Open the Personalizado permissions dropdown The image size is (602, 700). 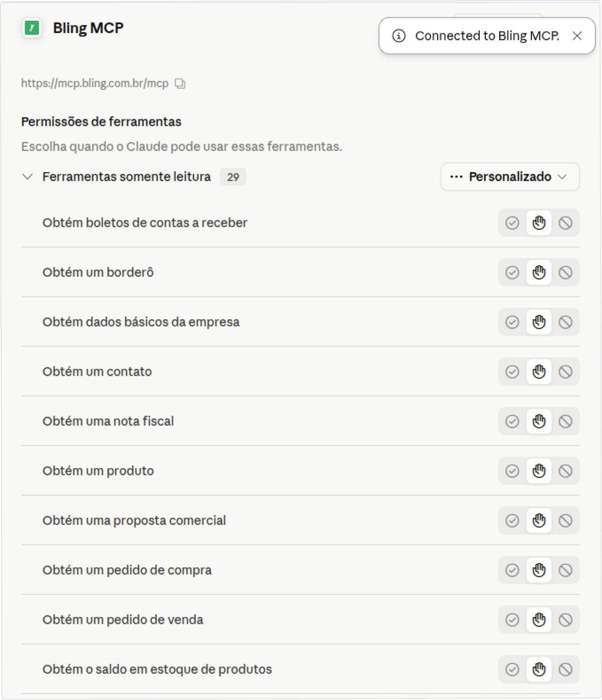[510, 177]
